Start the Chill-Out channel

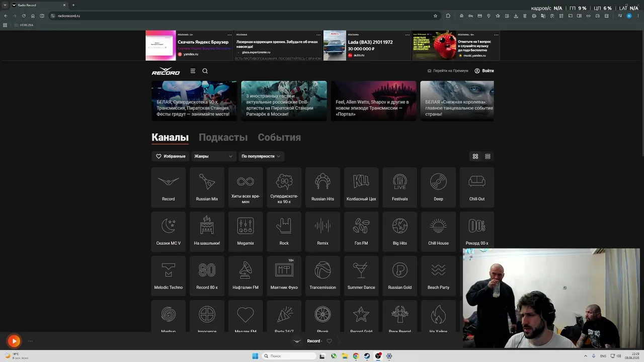[x=477, y=188]
